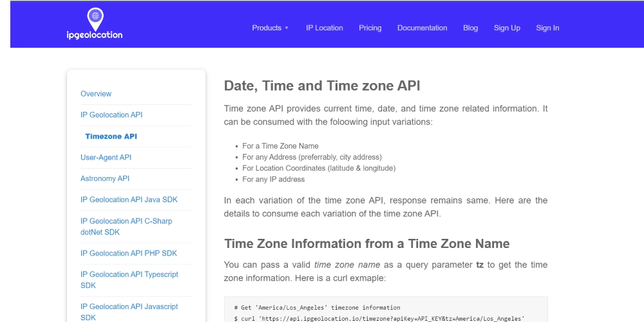Open IP Geolocation API sidebar link
Viewport: 644px width, 322px height.
pos(111,115)
